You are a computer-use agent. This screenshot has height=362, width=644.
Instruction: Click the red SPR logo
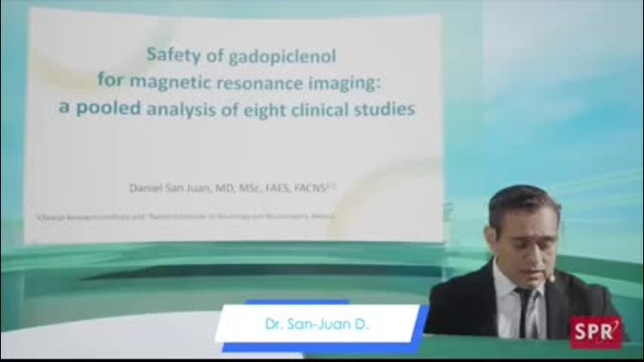pyautogui.click(x=596, y=332)
